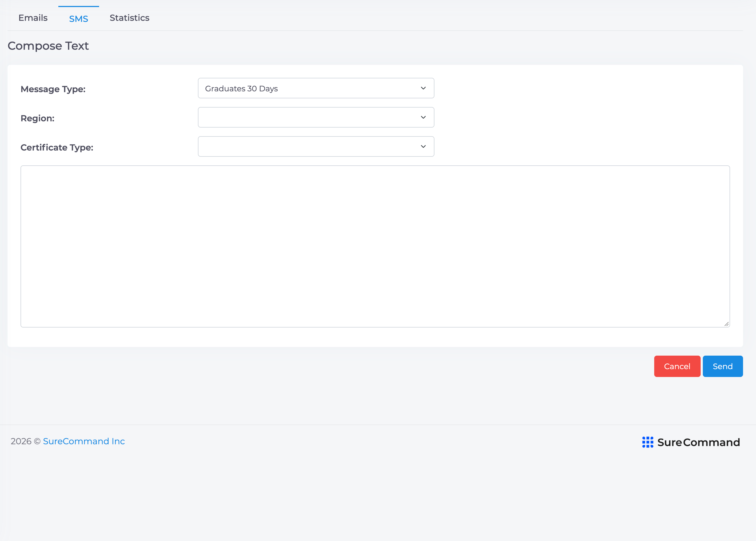Click the red Cancel button
The image size is (756, 541).
coord(677,366)
